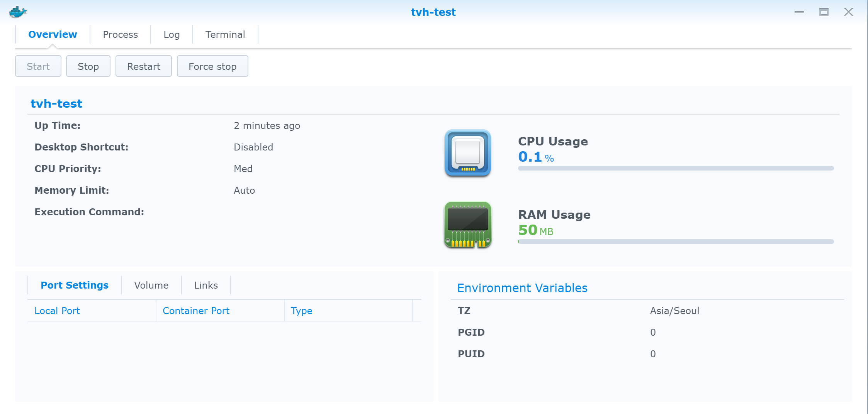Close the tvh-test window
The width and height of the screenshot is (868, 414).
849,12
